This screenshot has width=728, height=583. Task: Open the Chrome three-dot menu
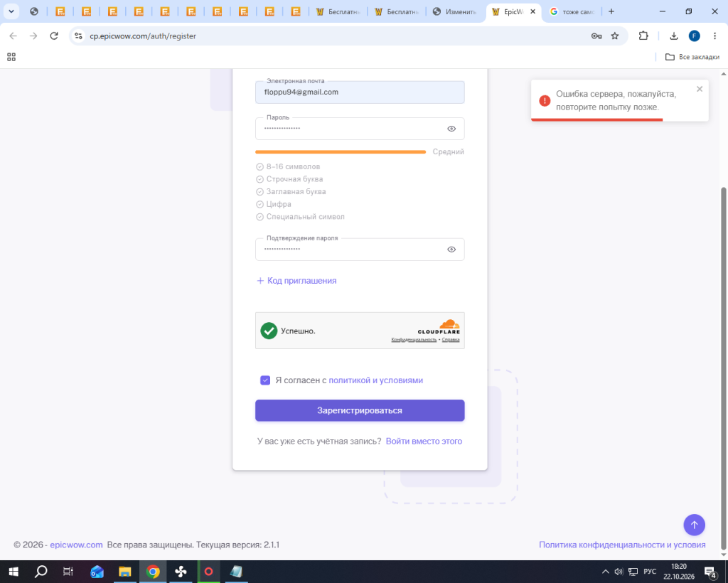click(714, 36)
